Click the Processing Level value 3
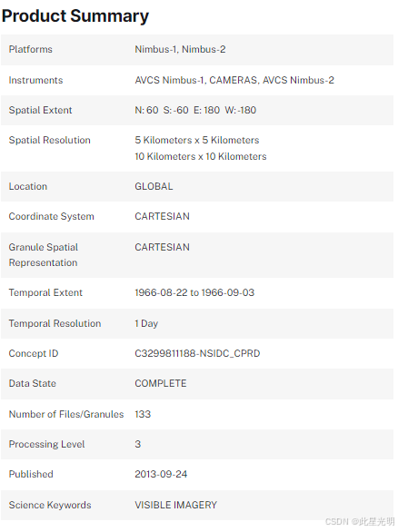 tap(137, 444)
